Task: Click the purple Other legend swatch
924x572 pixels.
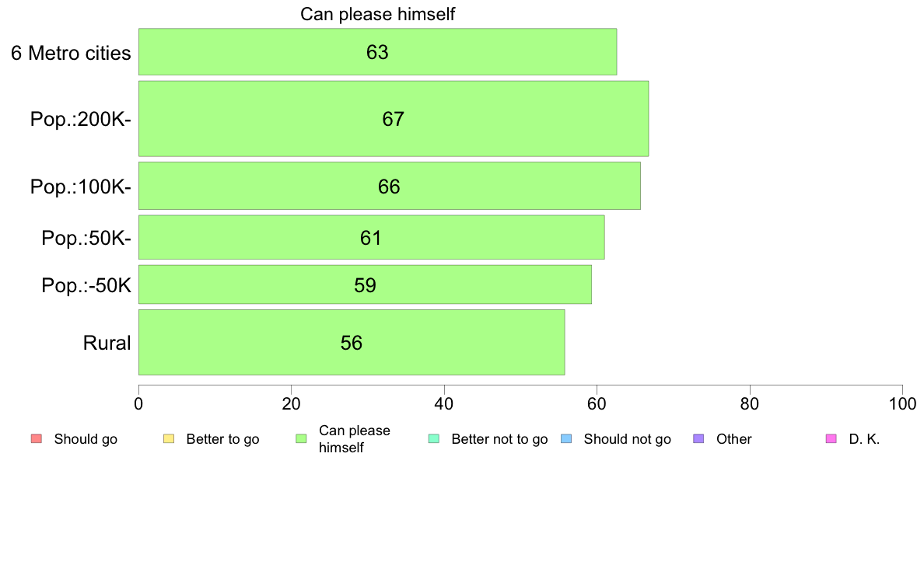Action: (699, 439)
